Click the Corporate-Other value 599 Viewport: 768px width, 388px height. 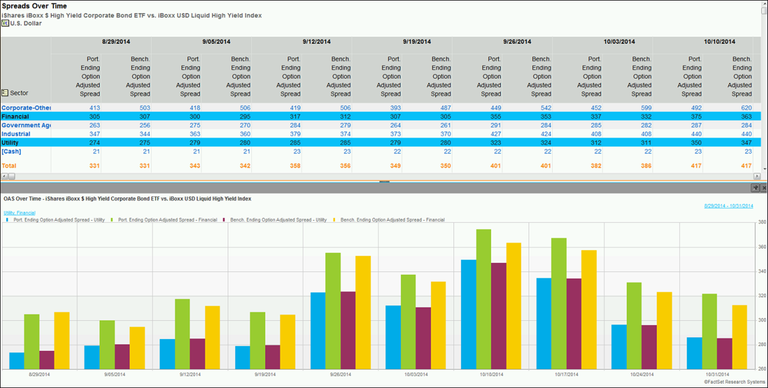[x=646, y=108]
